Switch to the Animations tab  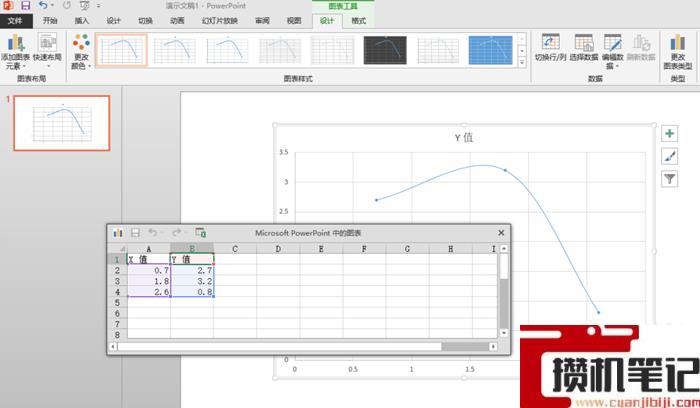pos(177,21)
